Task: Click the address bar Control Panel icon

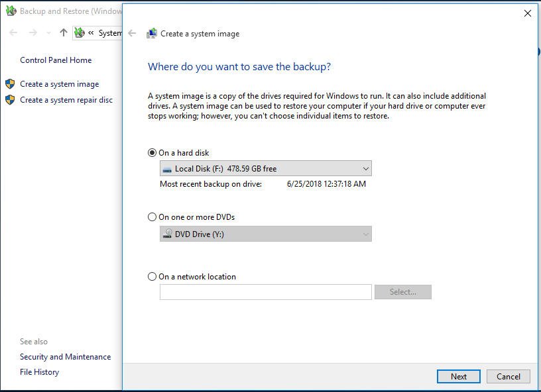Action: pos(80,32)
